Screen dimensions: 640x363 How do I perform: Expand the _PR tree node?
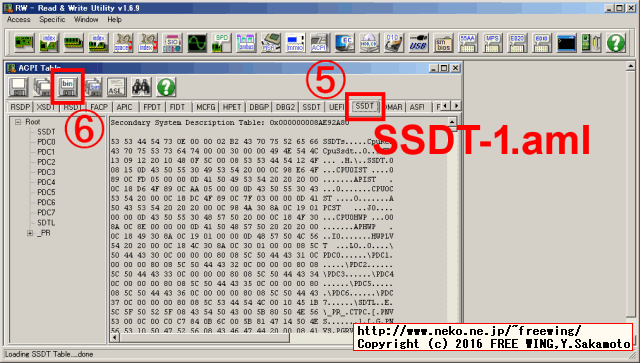tap(30, 233)
